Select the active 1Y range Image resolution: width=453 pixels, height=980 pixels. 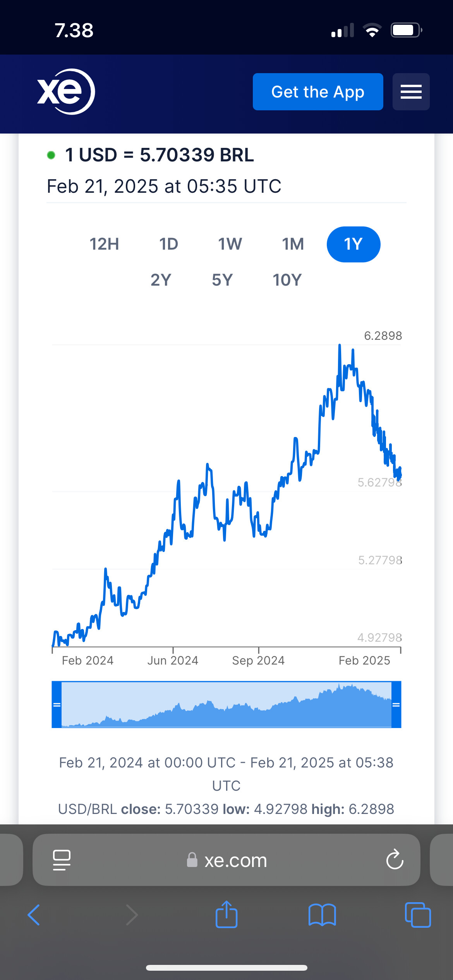[x=353, y=244]
